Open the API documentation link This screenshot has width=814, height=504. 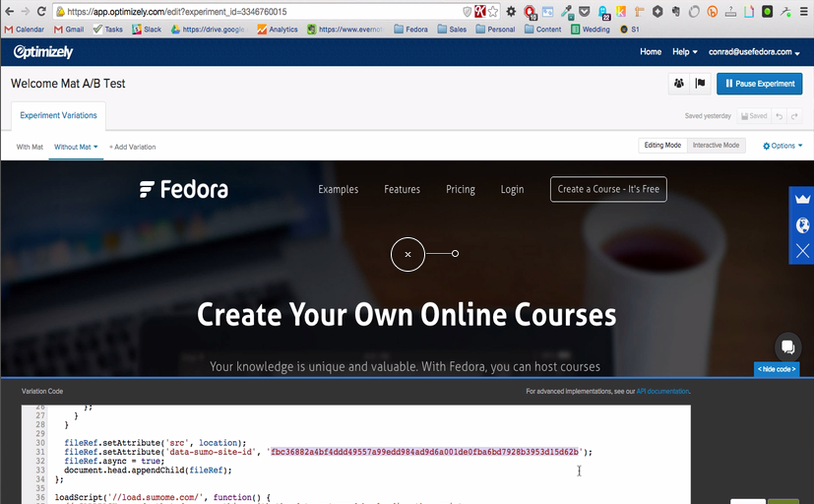[x=663, y=392]
